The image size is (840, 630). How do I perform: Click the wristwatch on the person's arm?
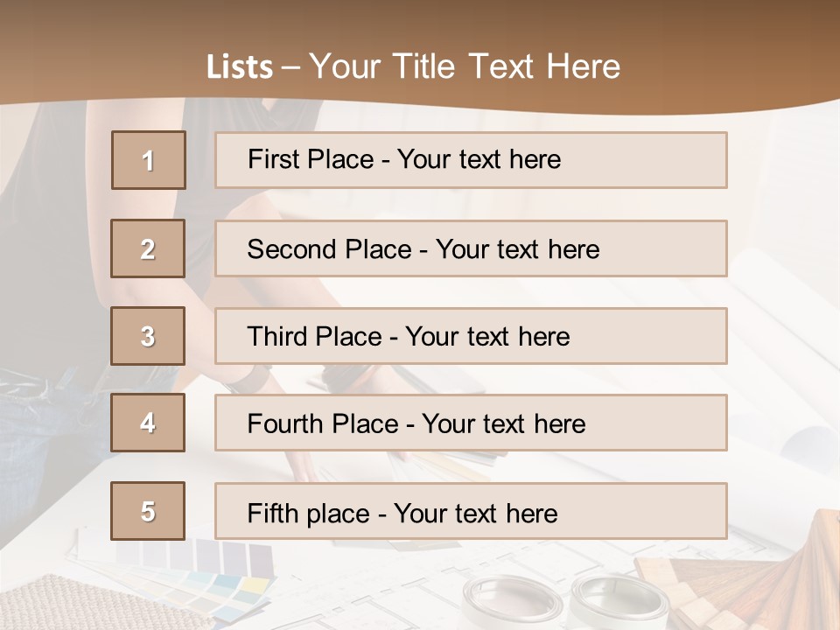[x=253, y=378]
